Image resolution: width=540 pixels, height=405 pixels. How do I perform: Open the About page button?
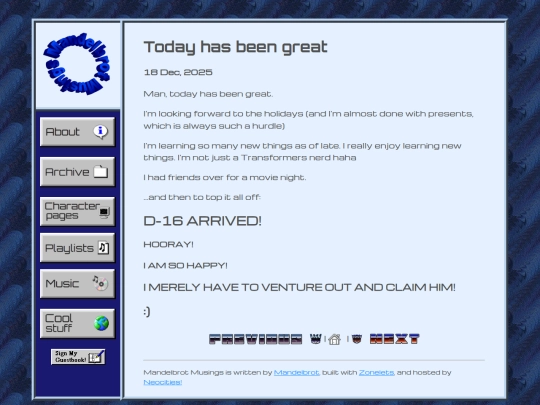[x=77, y=132]
